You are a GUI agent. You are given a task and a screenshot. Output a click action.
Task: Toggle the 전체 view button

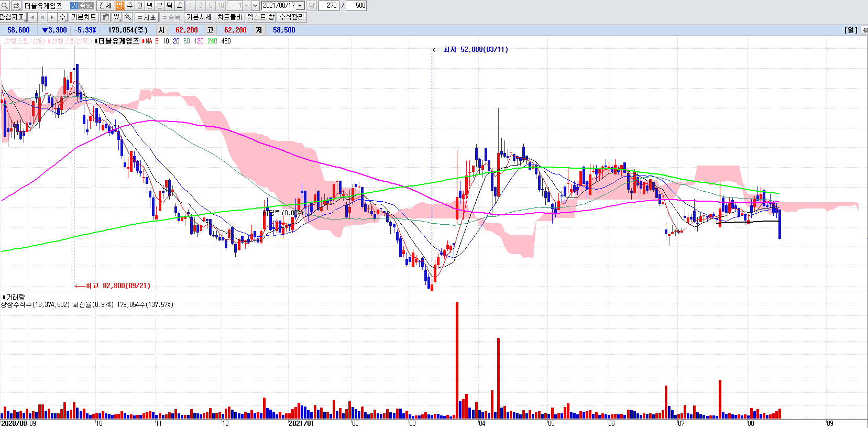105,6
